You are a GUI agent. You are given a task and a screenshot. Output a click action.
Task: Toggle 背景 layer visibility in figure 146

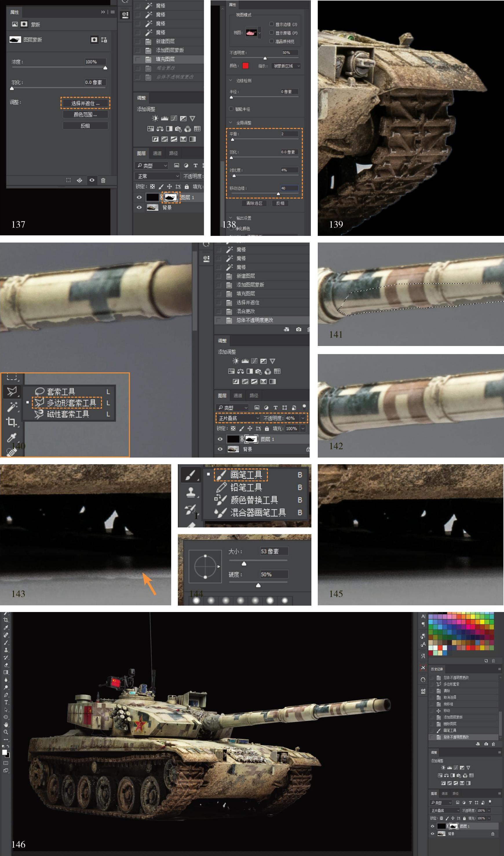coord(432,834)
